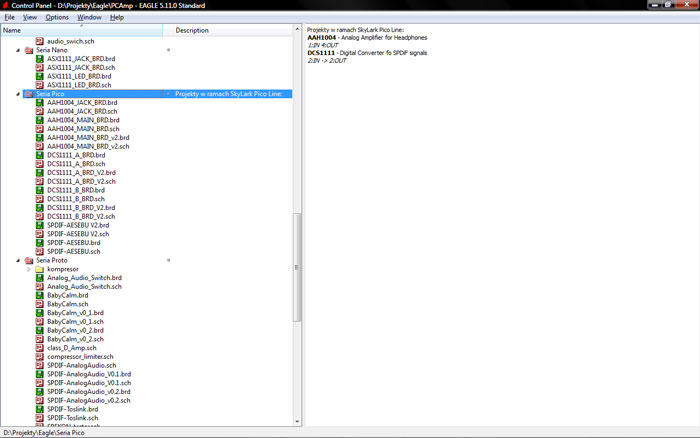Click the class_D_Amp.sch schematic icon
The height and width of the screenshot is (438, 700).
tap(41, 348)
